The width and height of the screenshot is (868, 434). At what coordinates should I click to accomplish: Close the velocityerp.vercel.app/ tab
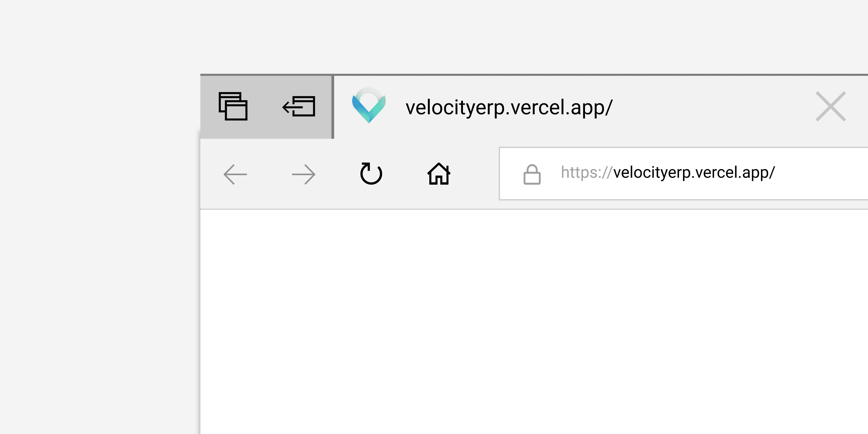pyautogui.click(x=831, y=106)
